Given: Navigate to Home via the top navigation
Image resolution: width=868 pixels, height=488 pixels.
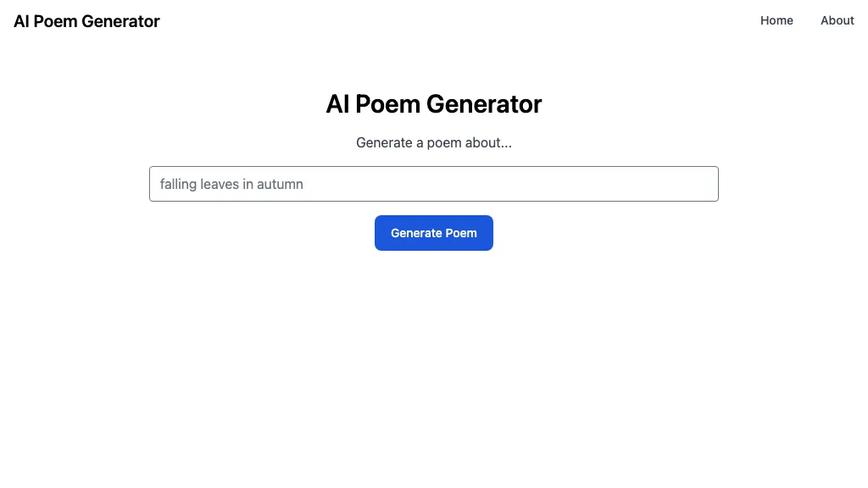Looking at the screenshot, I should (x=776, y=20).
